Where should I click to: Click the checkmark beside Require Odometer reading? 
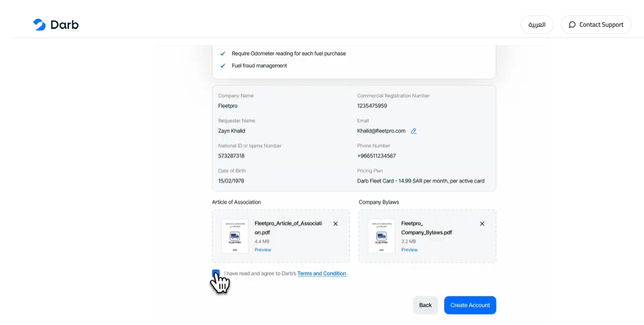coord(223,54)
